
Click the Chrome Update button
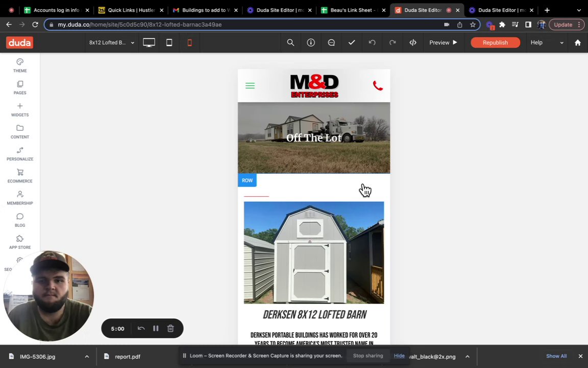[x=567, y=25]
